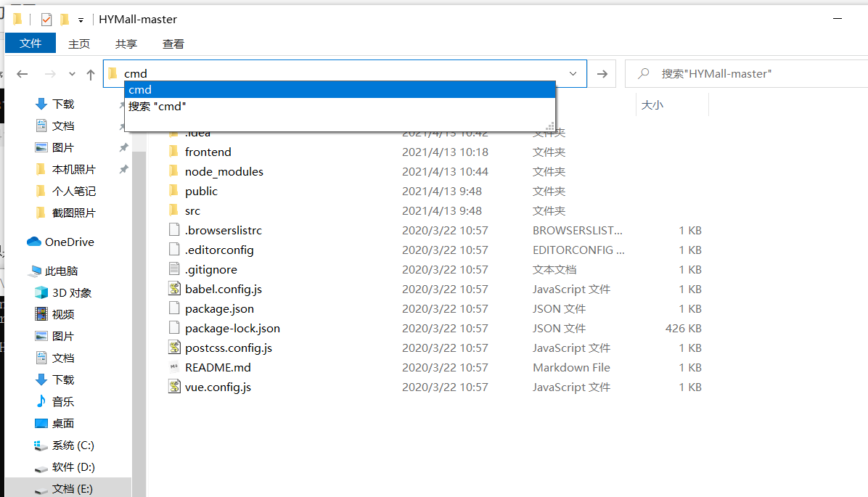Open the 文件 ribbon tab
This screenshot has height=497, width=868.
(x=30, y=43)
